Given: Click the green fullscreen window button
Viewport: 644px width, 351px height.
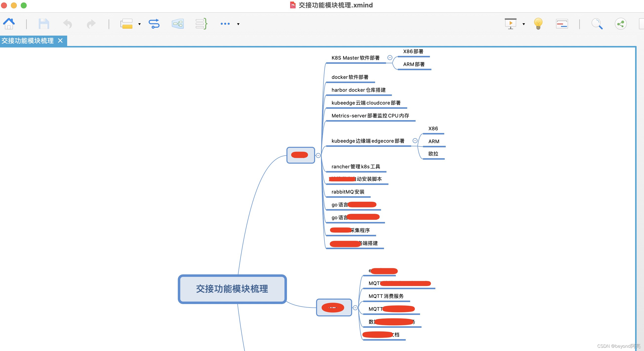Looking at the screenshot, I should 24,5.
